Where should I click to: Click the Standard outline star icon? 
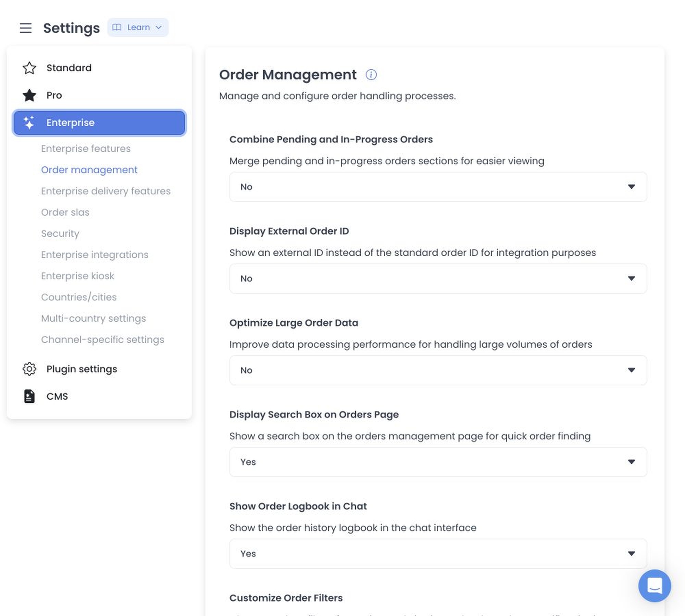[29, 68]
